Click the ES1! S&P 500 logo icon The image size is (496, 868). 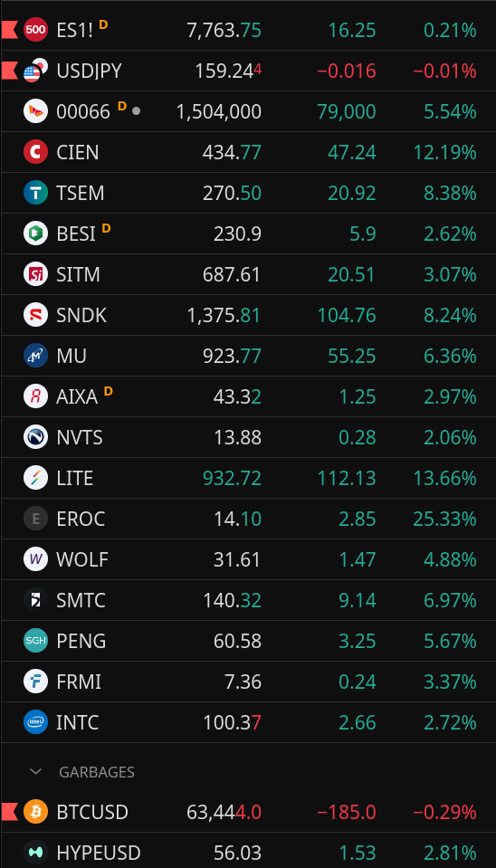pos(35,30)
